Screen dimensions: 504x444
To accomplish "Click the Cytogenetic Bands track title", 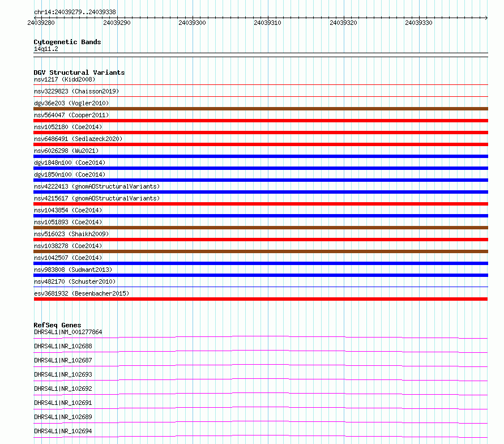I will (x=67, y=42).
